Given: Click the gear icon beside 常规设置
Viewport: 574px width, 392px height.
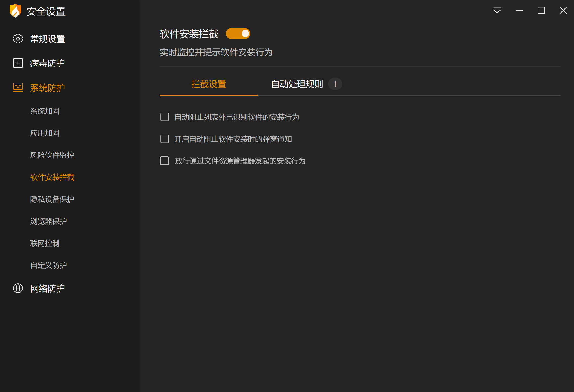Looking at the screenshot, I should [x=18, y=39].
